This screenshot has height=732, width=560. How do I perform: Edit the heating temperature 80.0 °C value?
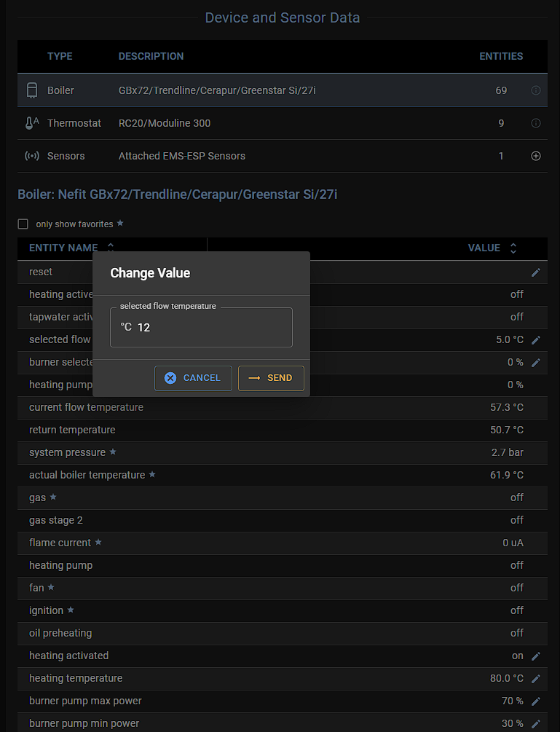pos(536,679)
